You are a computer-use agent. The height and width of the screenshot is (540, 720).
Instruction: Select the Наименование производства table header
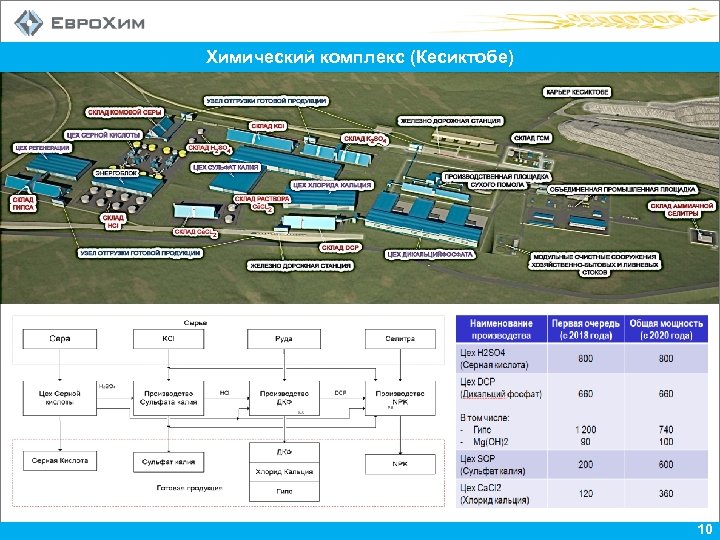501,329
